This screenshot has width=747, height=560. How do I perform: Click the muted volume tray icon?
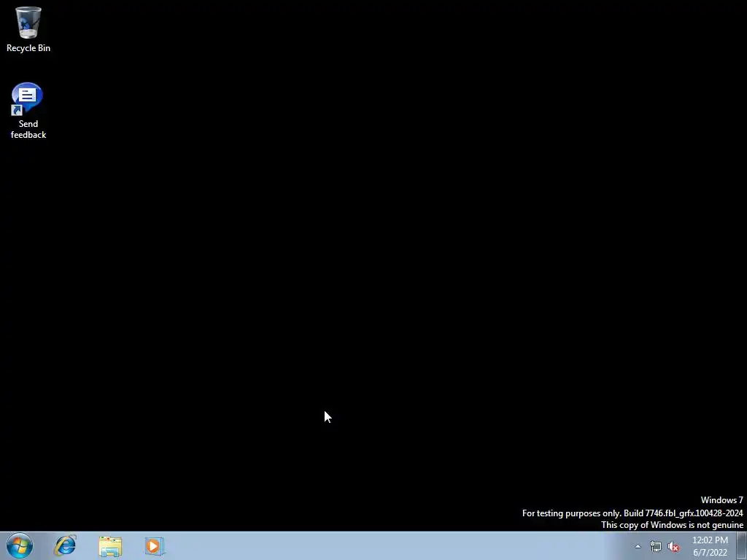click(x=673, y=547)
